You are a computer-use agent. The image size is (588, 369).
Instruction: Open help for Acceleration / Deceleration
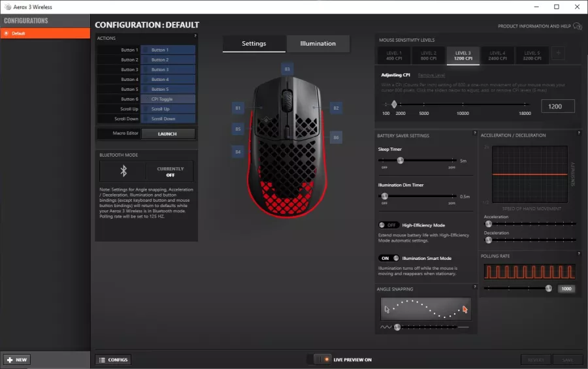pyautogui.click(x=579, y=133)
